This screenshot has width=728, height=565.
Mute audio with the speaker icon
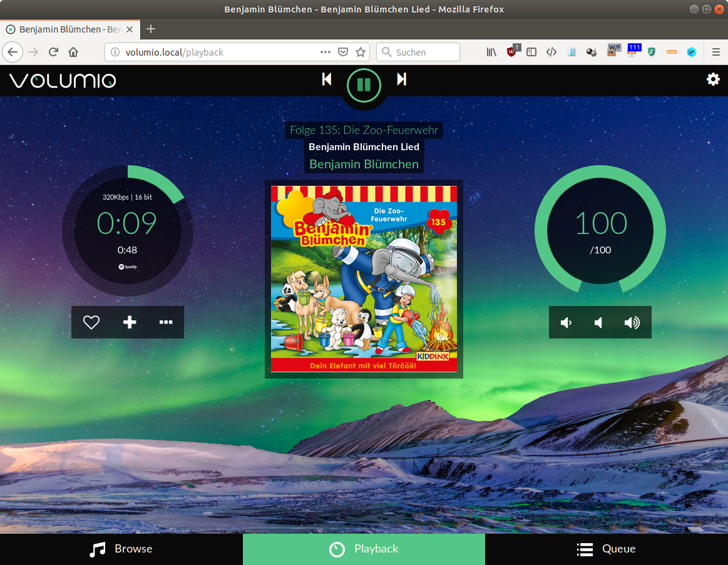(x=599, y=323)
